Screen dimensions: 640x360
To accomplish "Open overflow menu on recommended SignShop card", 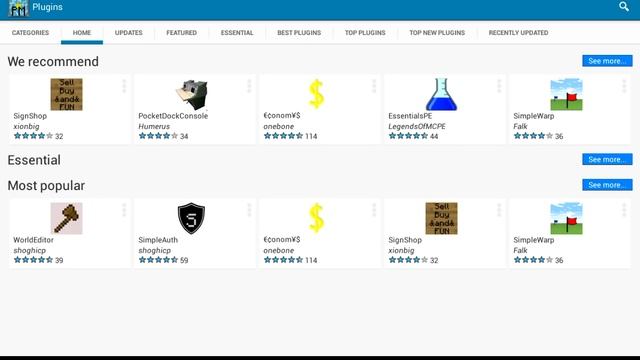I will 124,86.
